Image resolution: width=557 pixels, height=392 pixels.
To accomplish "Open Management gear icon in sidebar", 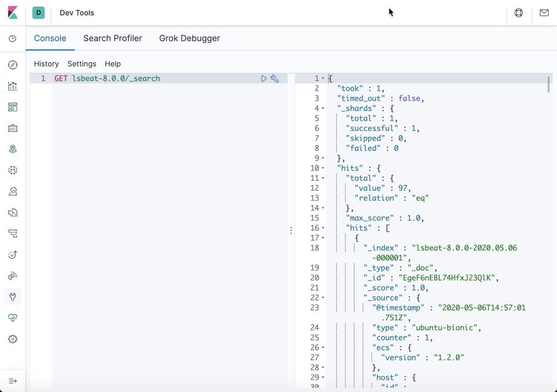I will point(13,339).
